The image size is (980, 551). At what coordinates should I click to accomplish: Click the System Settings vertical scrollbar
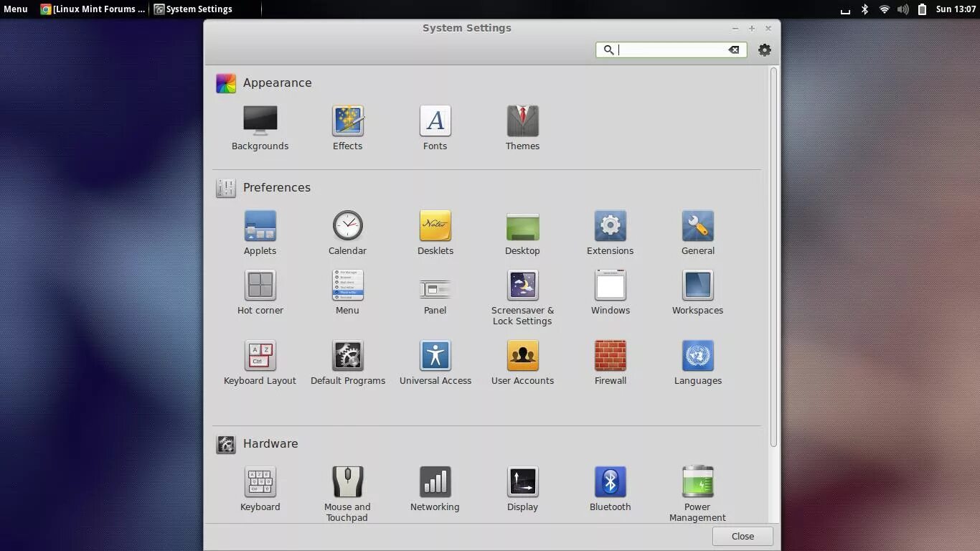tap(773, 258)
